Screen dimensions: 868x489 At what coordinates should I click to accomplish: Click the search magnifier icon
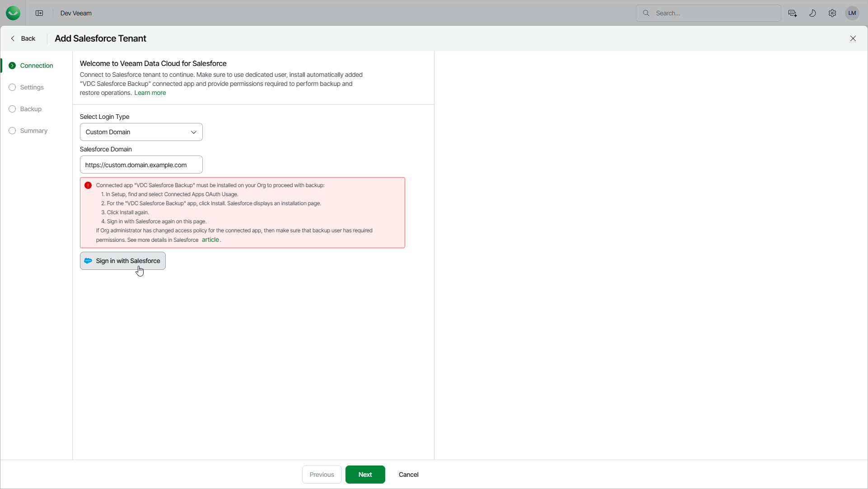click(x=646, y=13)
